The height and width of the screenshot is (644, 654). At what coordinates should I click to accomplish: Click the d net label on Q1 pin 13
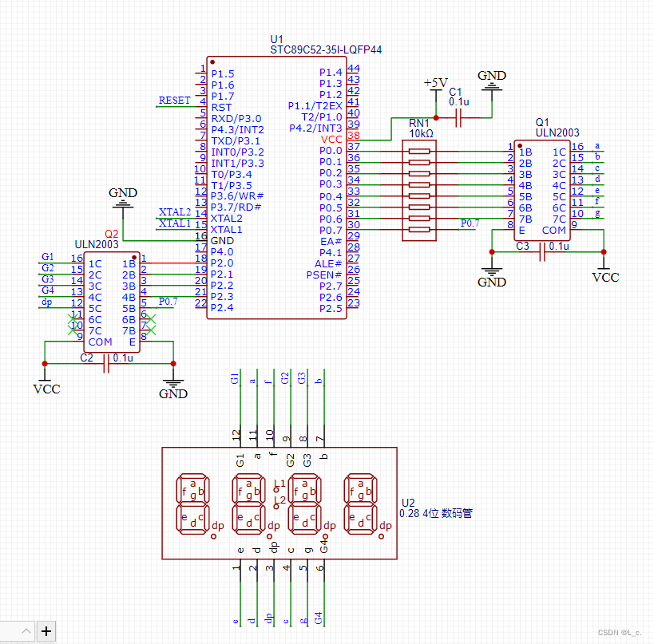point(597,179)
